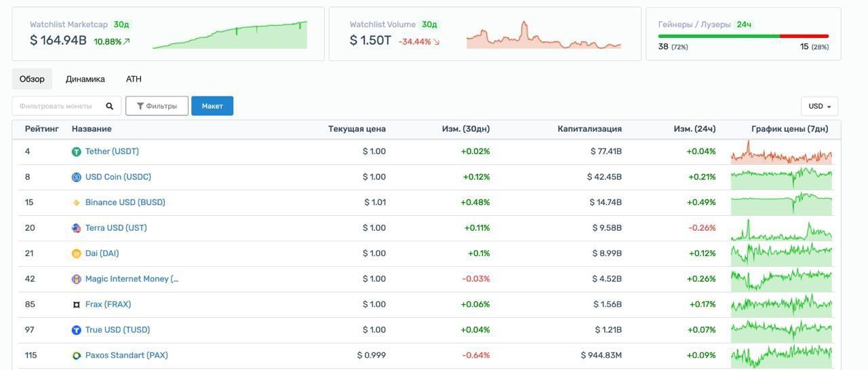
Task: Open the Frax (FRAX) link
Action: click(x=108, y=304)
